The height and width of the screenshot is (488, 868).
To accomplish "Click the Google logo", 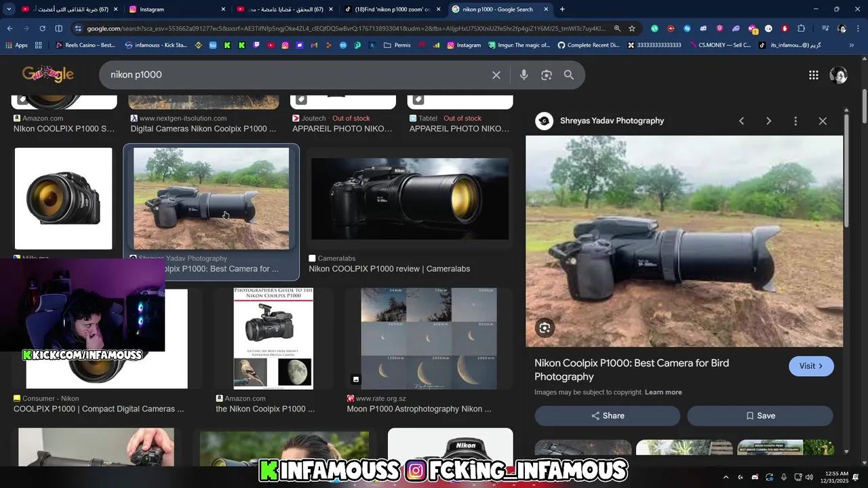I will (x=47, y=75).
